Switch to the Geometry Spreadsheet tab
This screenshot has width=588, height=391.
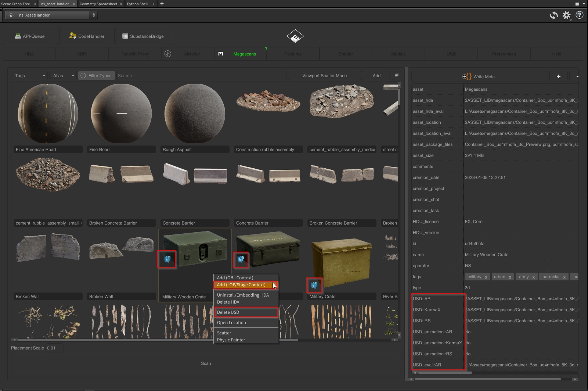tap(98, 4)
